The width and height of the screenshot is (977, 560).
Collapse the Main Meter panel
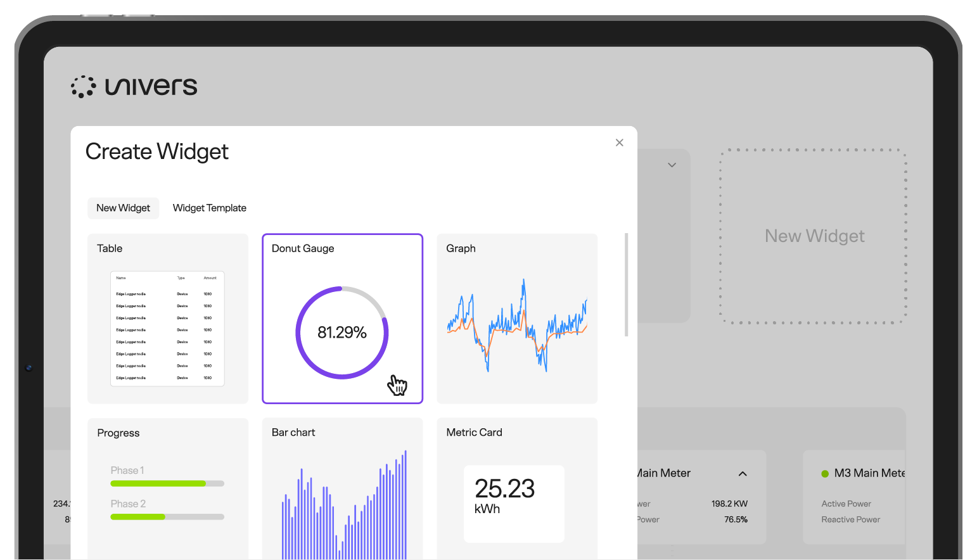pyautogui.click(x=743, y=473)
